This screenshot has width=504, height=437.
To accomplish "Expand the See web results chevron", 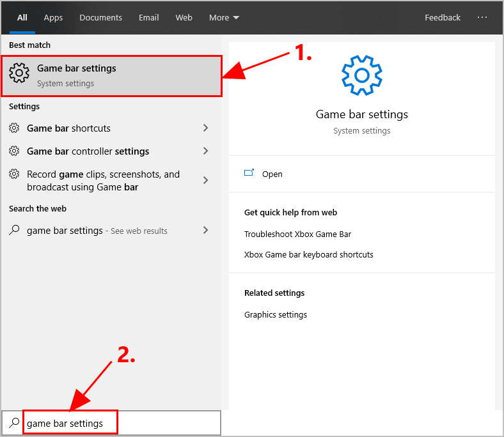I will (206, 230).
